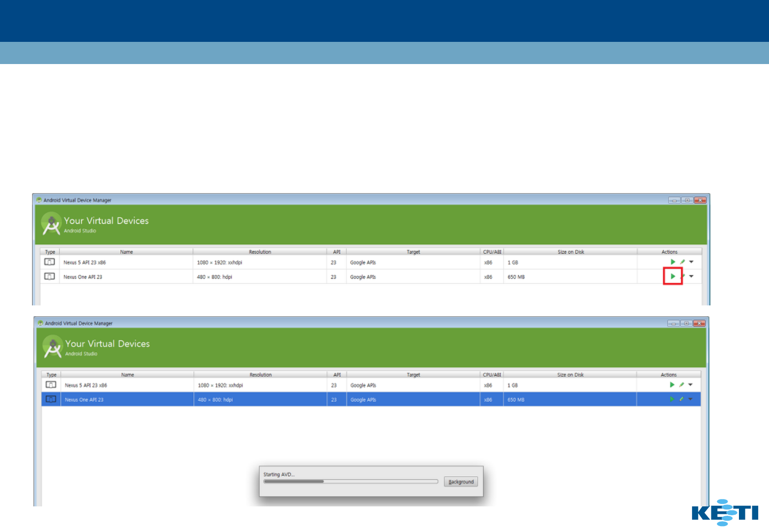Image resolution: width=769 pixels, height=532 pixels.
Task: Click API column header in upper window
Action: pyautogui.click(x=337, y=252)
